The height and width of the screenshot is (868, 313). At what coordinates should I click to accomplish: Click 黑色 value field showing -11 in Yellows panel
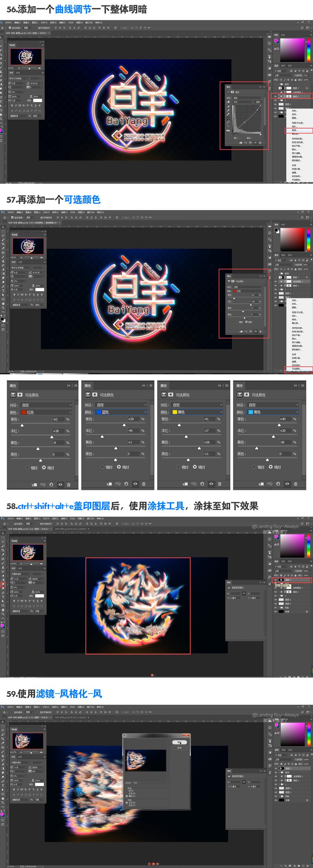[x=209, y=454]
